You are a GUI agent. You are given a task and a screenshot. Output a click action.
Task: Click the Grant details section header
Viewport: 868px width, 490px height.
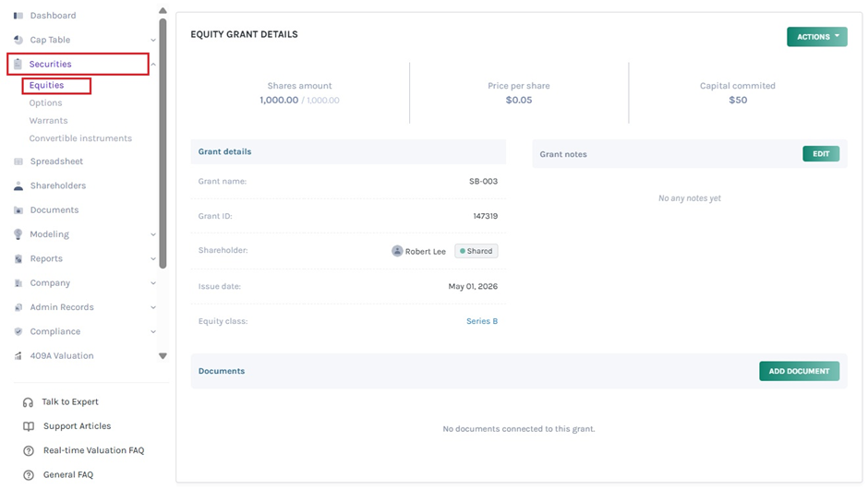(x=348, y=151)
